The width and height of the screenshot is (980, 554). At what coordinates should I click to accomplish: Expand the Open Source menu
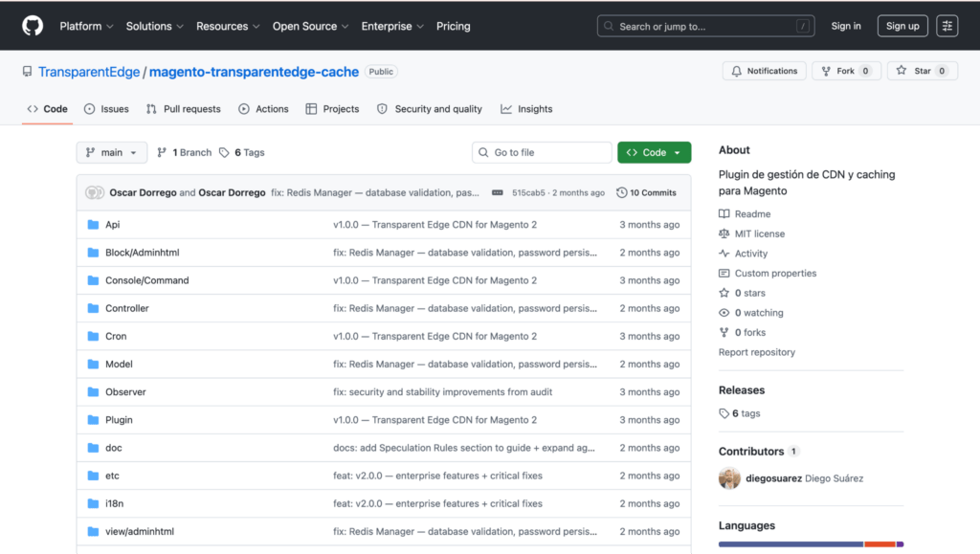(311, 26)
